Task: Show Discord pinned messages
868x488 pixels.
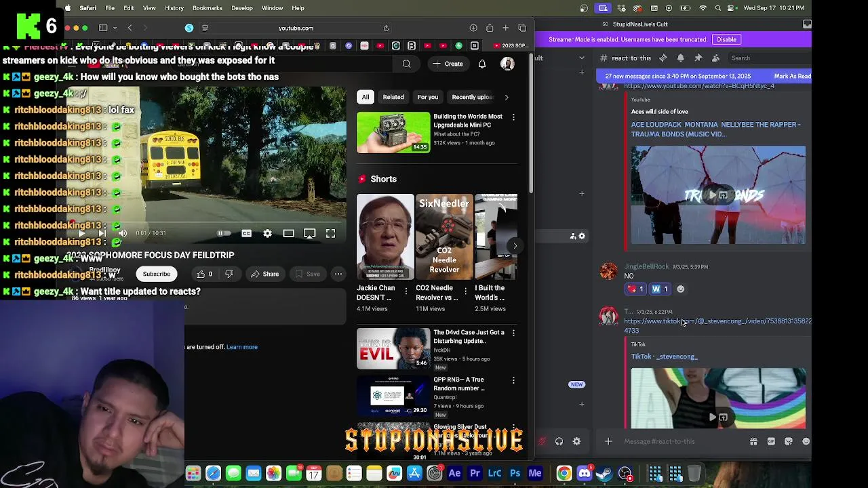Action: pos(697,58)
